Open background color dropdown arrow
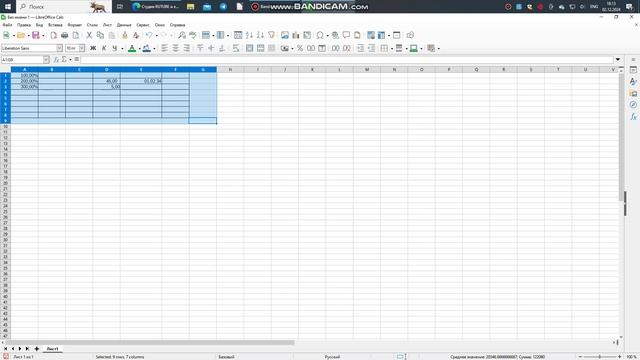This screenshot has height=360, width=640. [154, 49]
